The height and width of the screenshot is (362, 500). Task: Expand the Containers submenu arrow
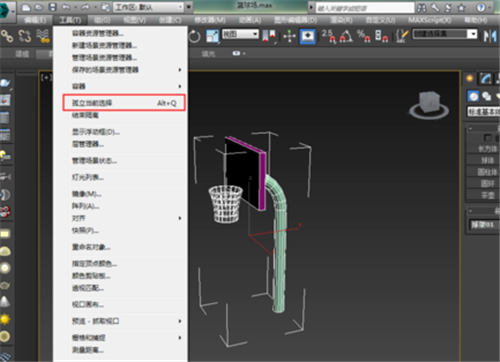coord(180,86)
